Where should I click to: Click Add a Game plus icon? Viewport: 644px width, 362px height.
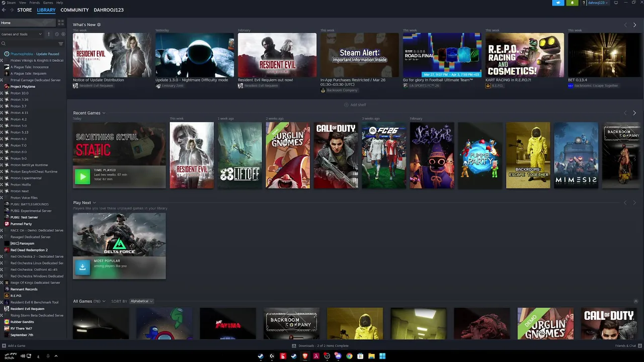click(x=4, y=346)
